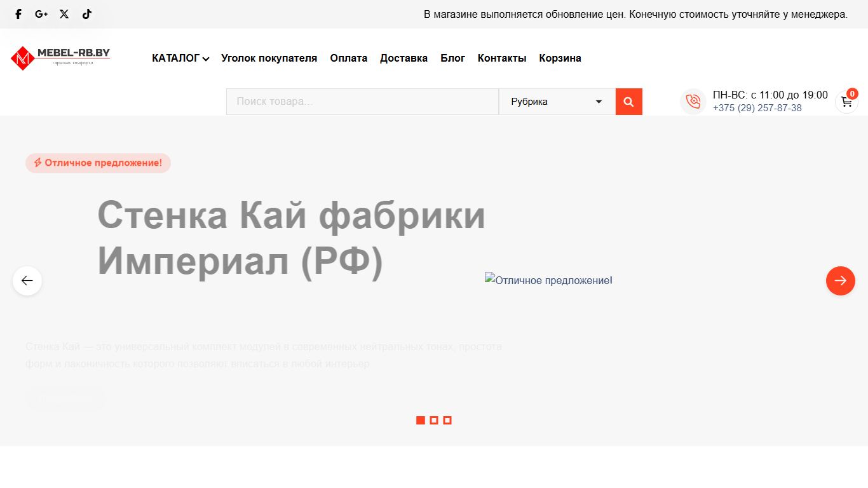Open the Блог page
This screenshot has width=868, height=488.
point(453,58)
